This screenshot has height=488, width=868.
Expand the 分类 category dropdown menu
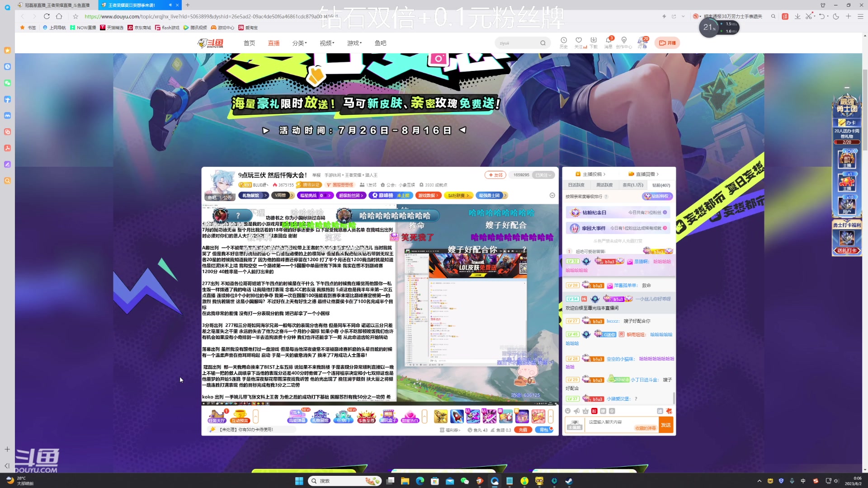coord(299,43)
